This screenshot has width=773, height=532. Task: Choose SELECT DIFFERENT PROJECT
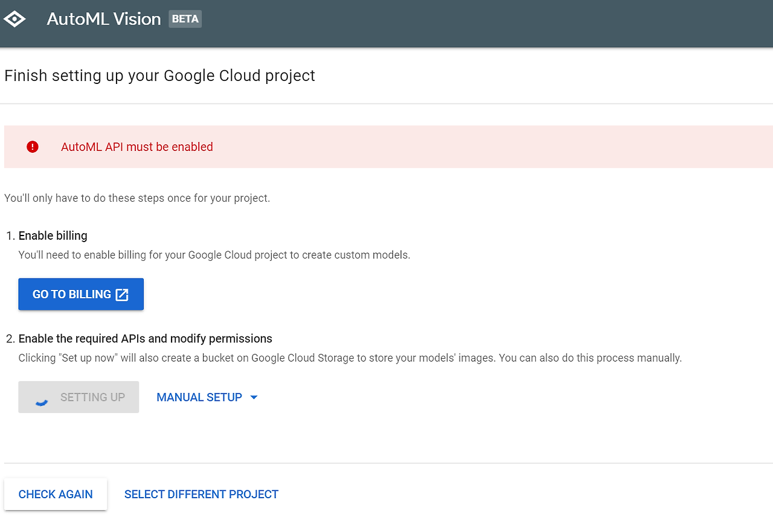click(201, 495)
